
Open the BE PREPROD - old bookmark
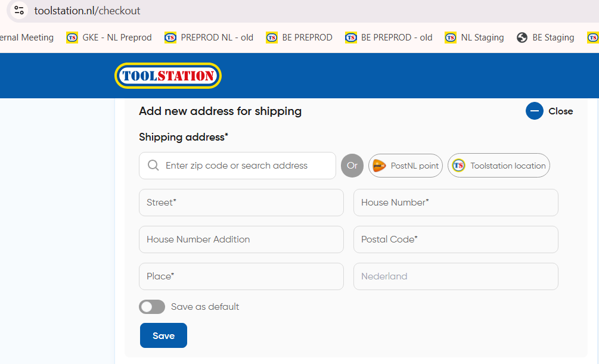pos(389,38)
